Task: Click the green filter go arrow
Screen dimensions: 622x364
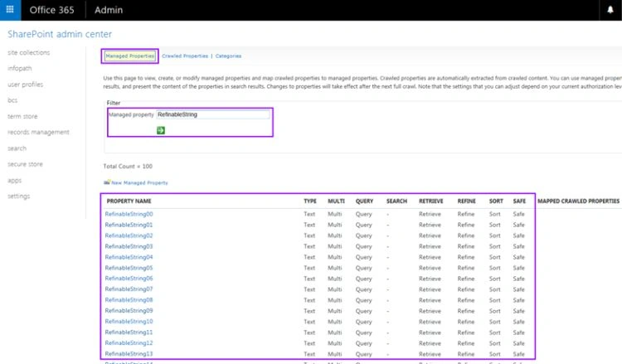Action: pyautogui.click(x=161, y=130)
